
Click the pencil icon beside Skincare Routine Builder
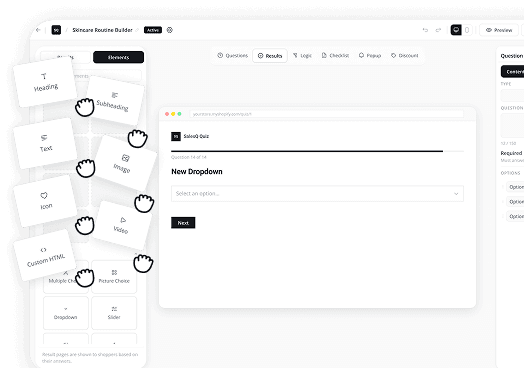pos(137,30)
